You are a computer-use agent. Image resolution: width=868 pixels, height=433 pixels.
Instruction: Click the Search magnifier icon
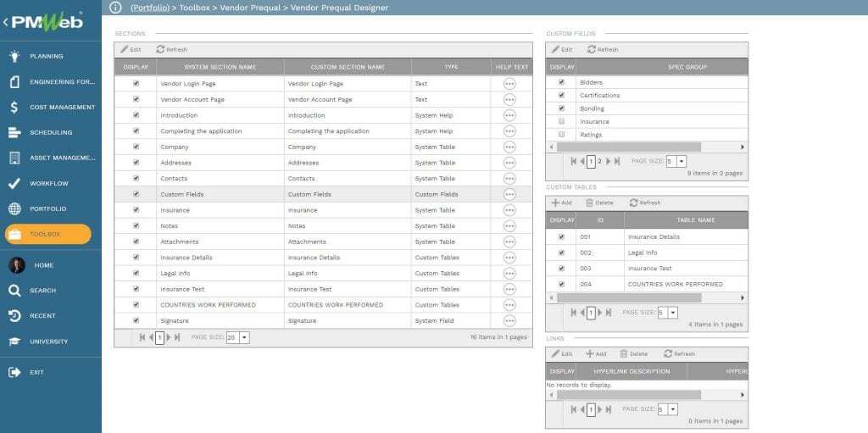(x=15, y=290)
